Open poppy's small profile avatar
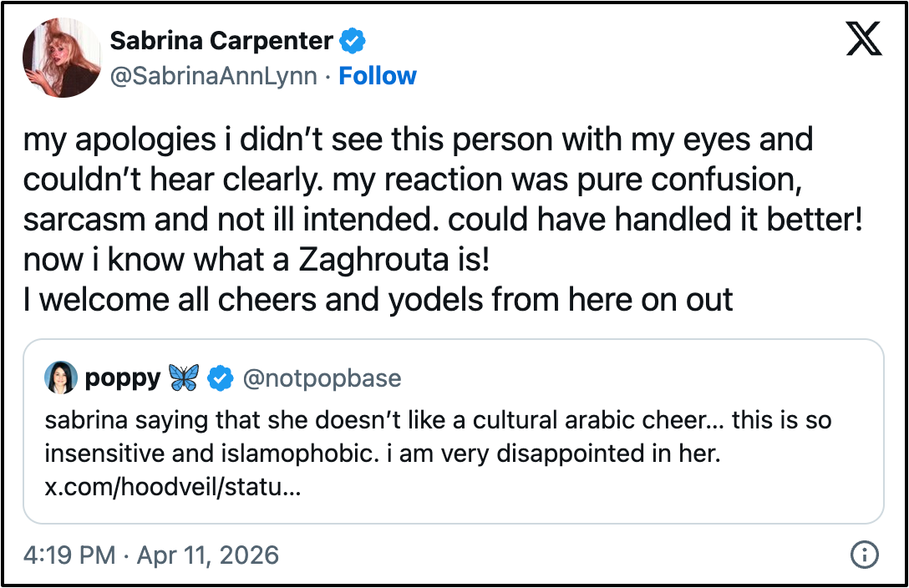The image size is (909, 588). [61, 378]
